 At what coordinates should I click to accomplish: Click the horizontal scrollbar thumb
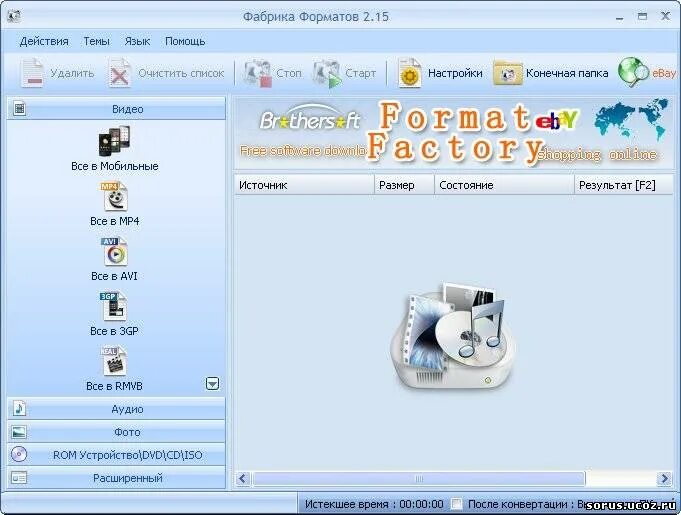[419, 479]
